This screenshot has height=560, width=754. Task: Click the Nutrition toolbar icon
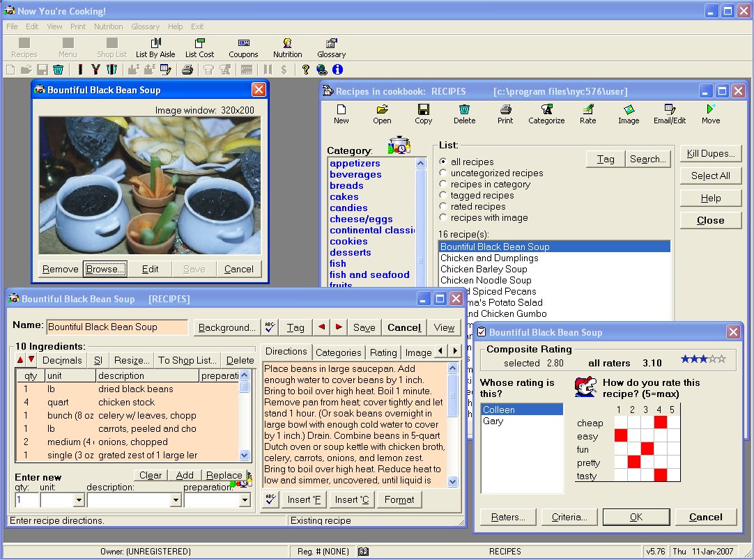pyautogui.click(x=288, y=46)
